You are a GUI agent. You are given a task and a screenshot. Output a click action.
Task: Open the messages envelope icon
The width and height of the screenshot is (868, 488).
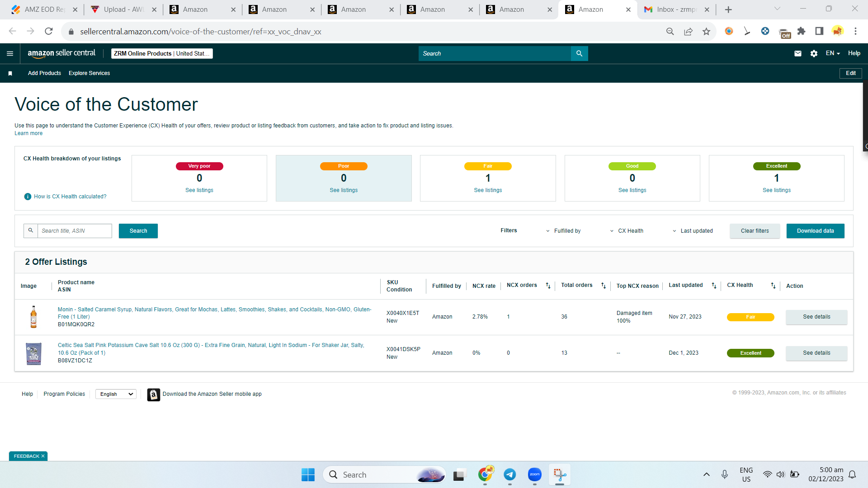pos(798,53)
